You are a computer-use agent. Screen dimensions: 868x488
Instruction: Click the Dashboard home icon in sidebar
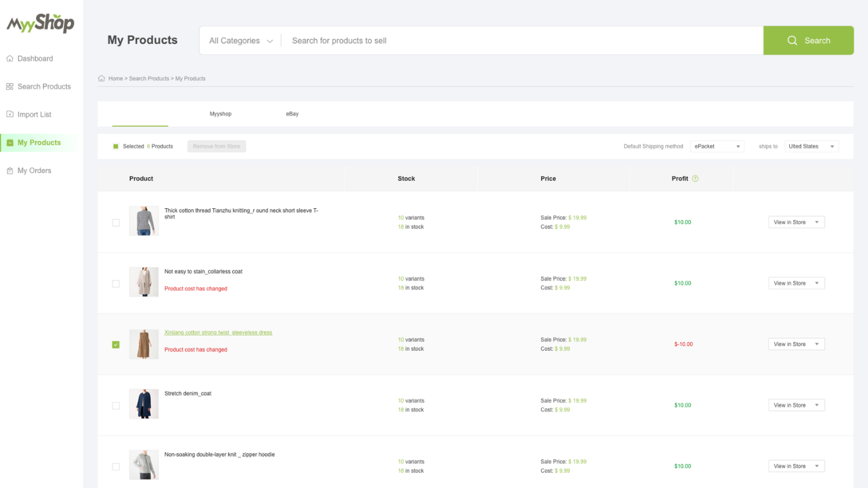[x=10, y=58]
